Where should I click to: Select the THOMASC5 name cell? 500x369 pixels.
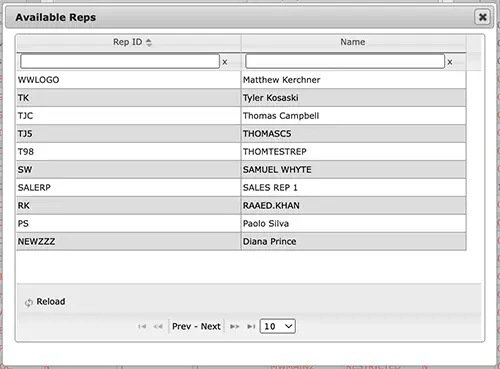(354, 134)
